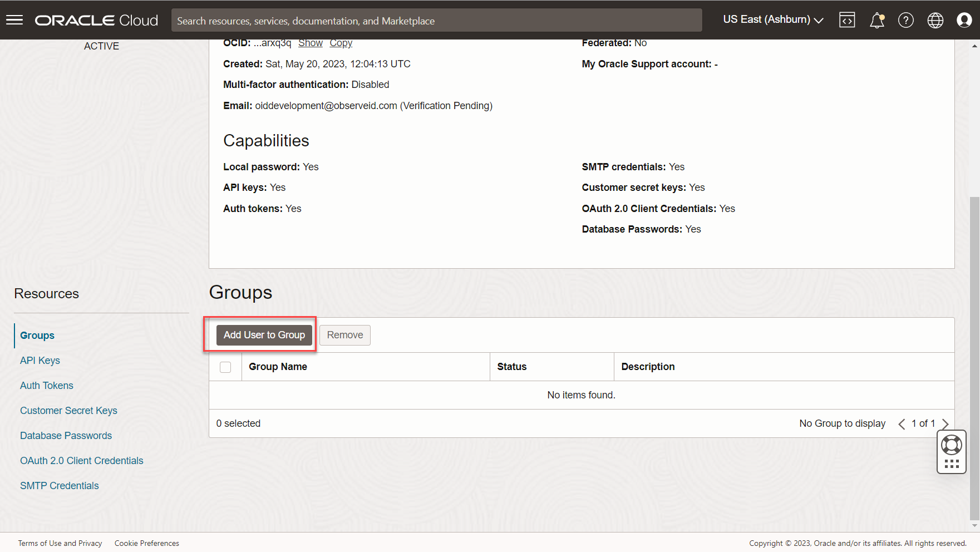The image size is (980, 552).
Task: Click Add User to Group button
Action: point(264,335)
